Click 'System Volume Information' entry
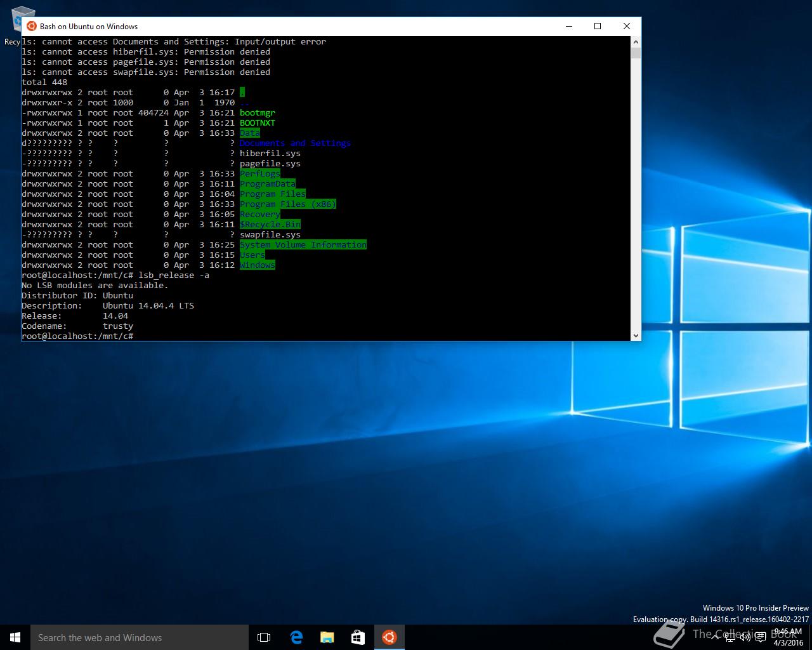The width and height of the screenshot is (812, 650). coord(303,244)
